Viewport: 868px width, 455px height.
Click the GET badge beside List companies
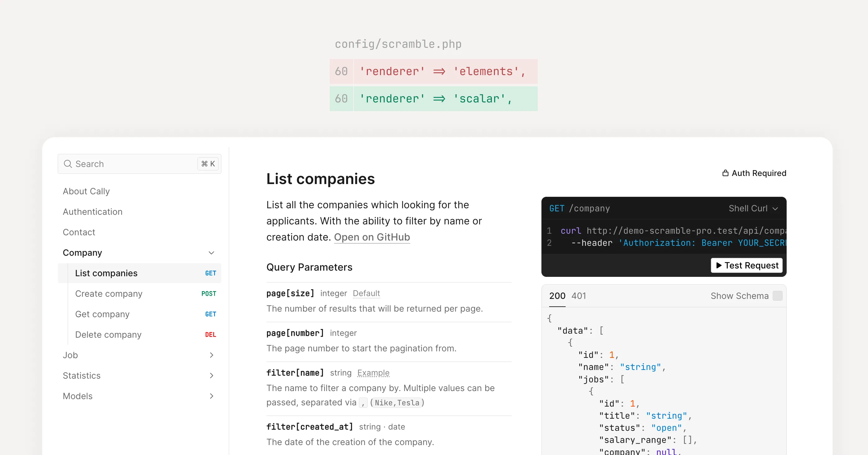(210, 273)
